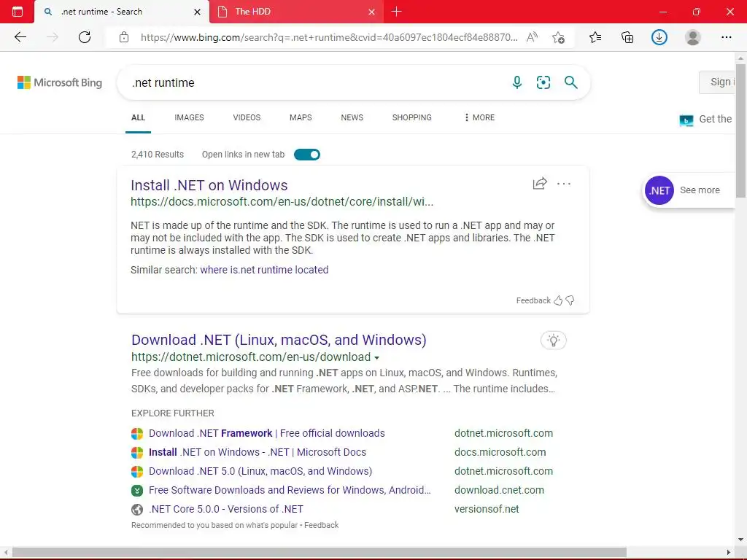Give thumbs up feedback
The height and width of the screenshot is (560, 747).
tap(558, 300)
